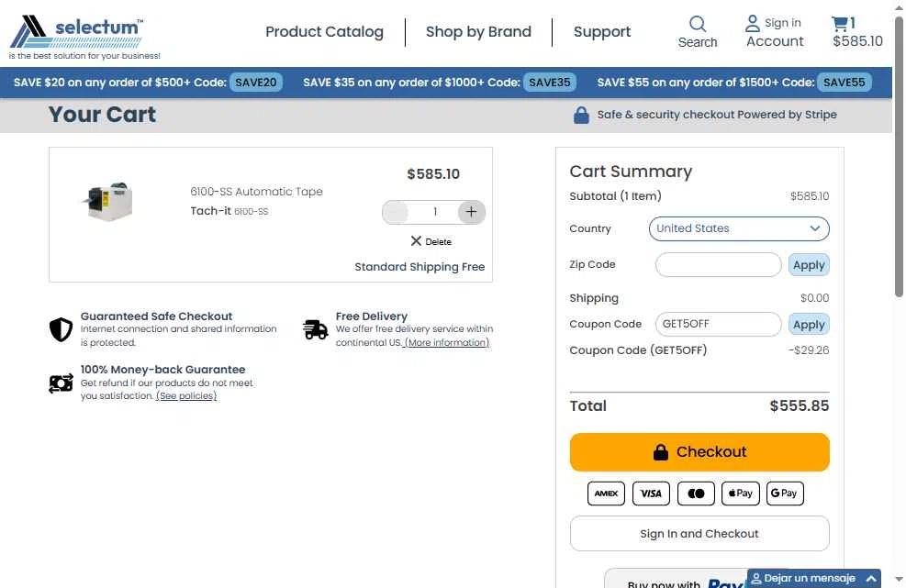Click the Buy now with PayPal button
Image resolution: width=906 pixels, height=588 pixels.
677,580
